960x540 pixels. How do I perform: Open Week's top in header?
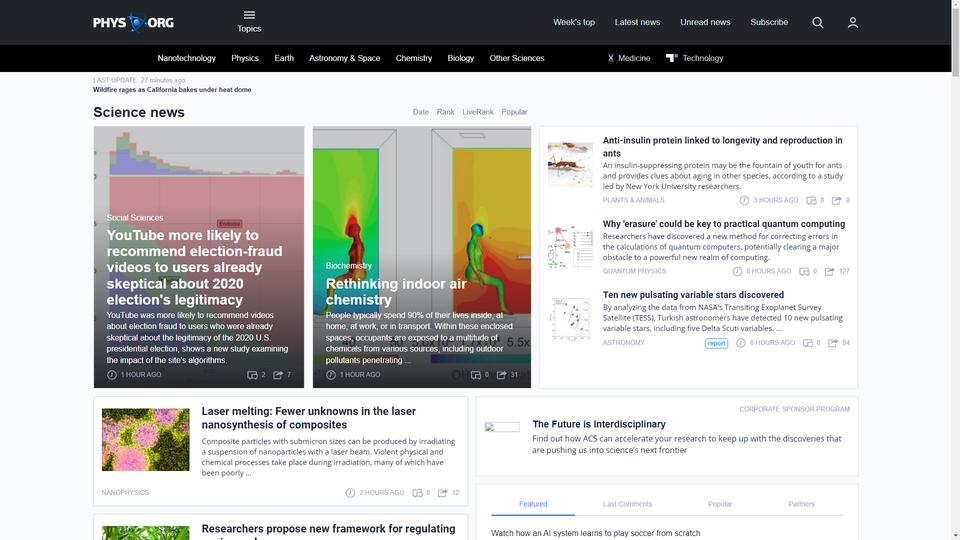coord(574,22)
